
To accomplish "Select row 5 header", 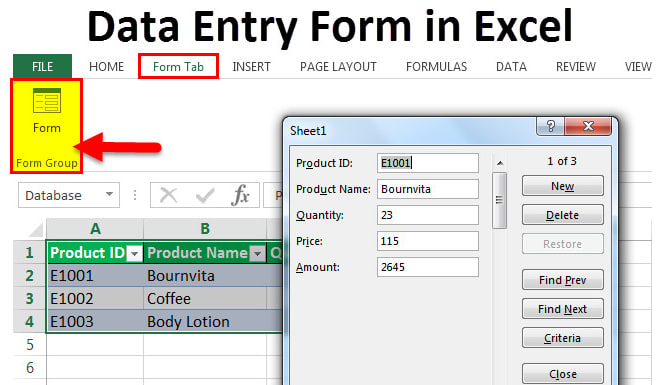I will tap(29, 345).
